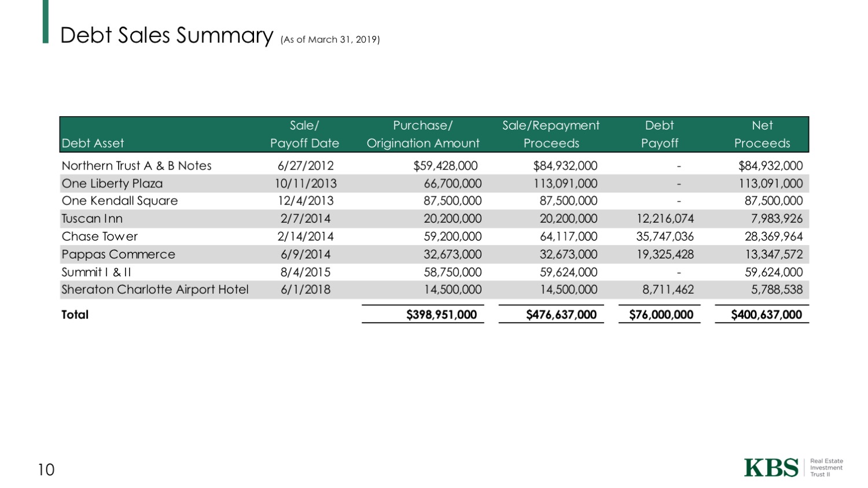Click the Chase Tower net proceeds 28,369,964

pyautogui.click(x=774, y=236)
